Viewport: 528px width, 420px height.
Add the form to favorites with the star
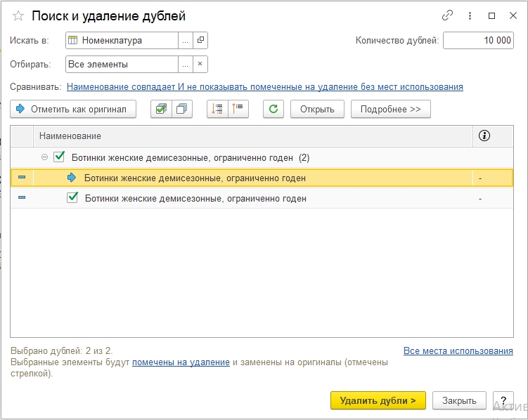pos(18,15)
